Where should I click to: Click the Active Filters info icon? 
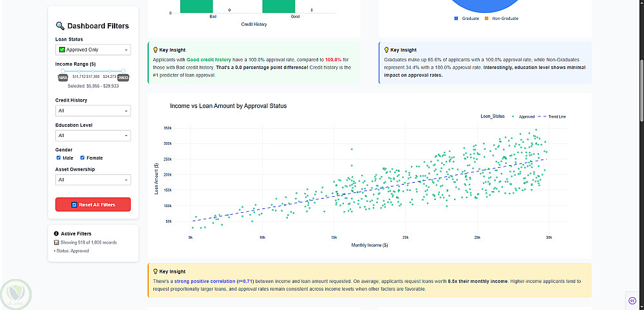pyautogui.click(x=57, y=233)
